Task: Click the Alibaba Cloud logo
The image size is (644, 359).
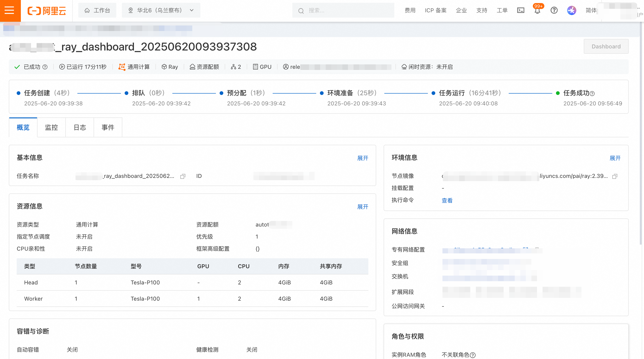Action: click(x=47, y=11)
